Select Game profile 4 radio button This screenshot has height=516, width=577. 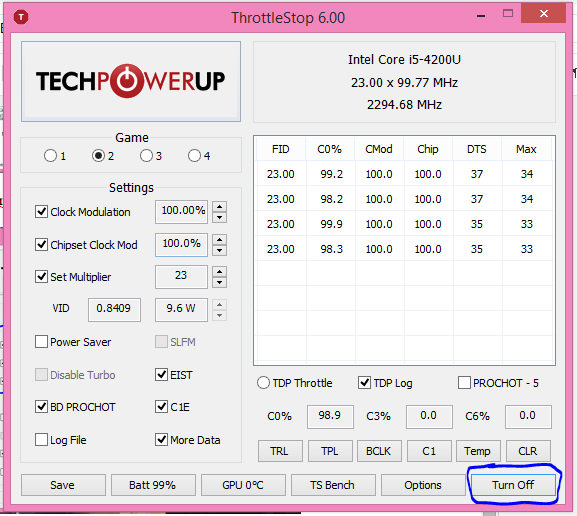(x=194, y=156)
